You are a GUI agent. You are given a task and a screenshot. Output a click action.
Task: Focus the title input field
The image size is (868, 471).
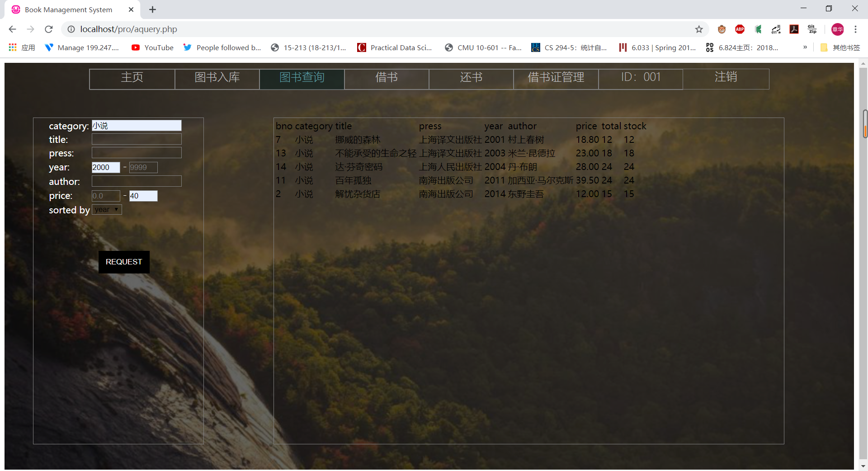137,139
